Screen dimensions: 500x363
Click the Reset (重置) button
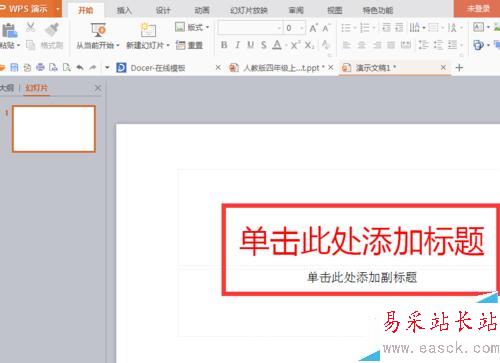tap(189, 45)
